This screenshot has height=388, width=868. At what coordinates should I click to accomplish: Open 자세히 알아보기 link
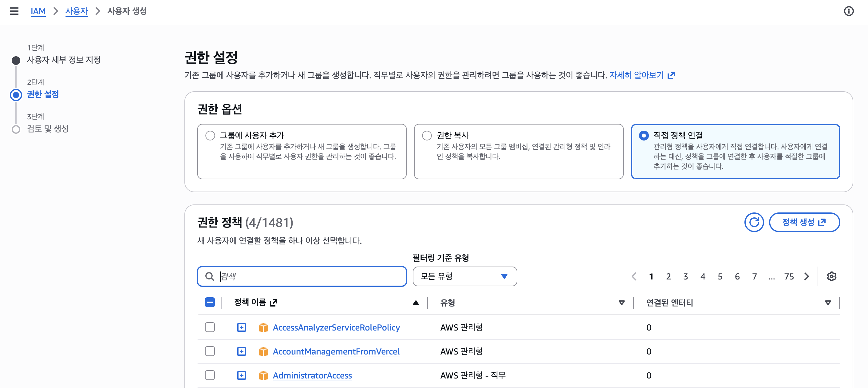(x=637, y=75)
